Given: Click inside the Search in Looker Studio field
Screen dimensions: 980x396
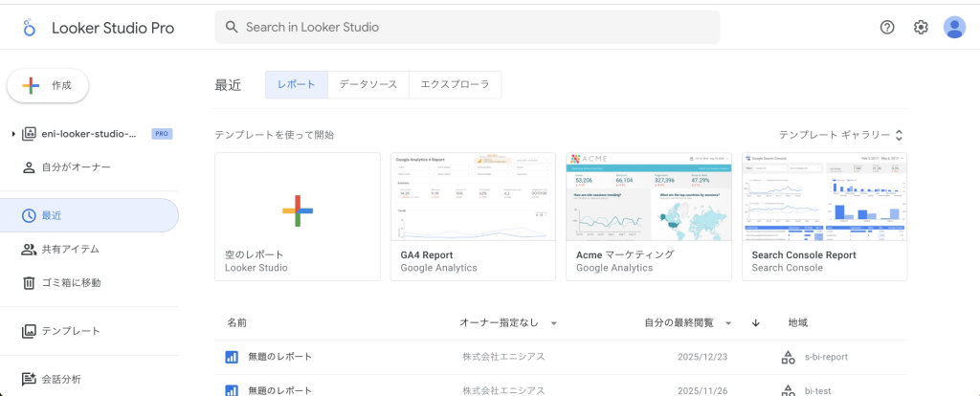Looking at the screenshot, I should 467,28.
